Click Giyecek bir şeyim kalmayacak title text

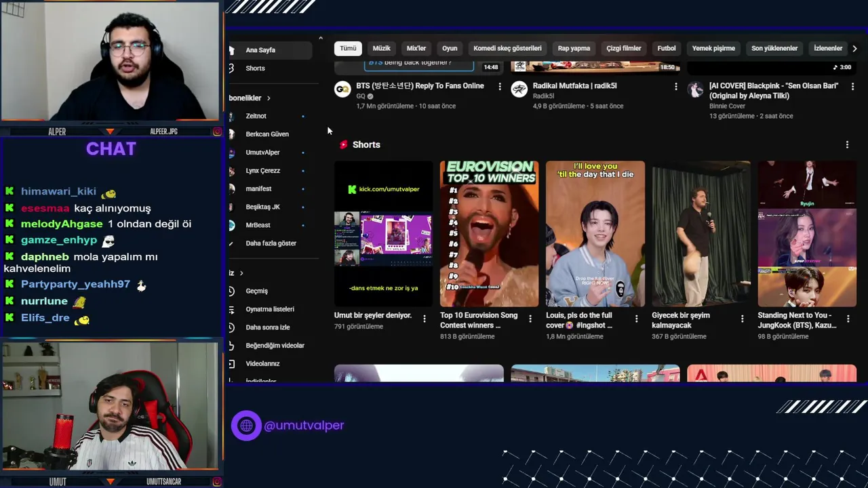(x=681, y=320)
